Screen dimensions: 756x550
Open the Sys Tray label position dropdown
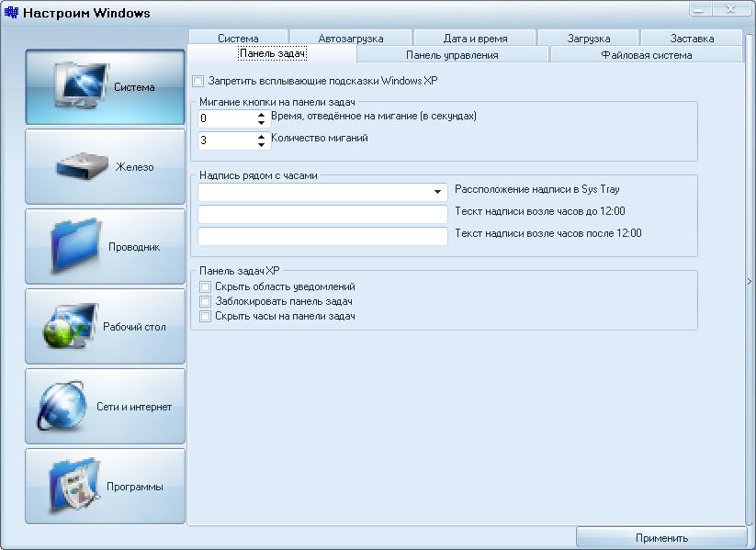click(x=437, y=192)
